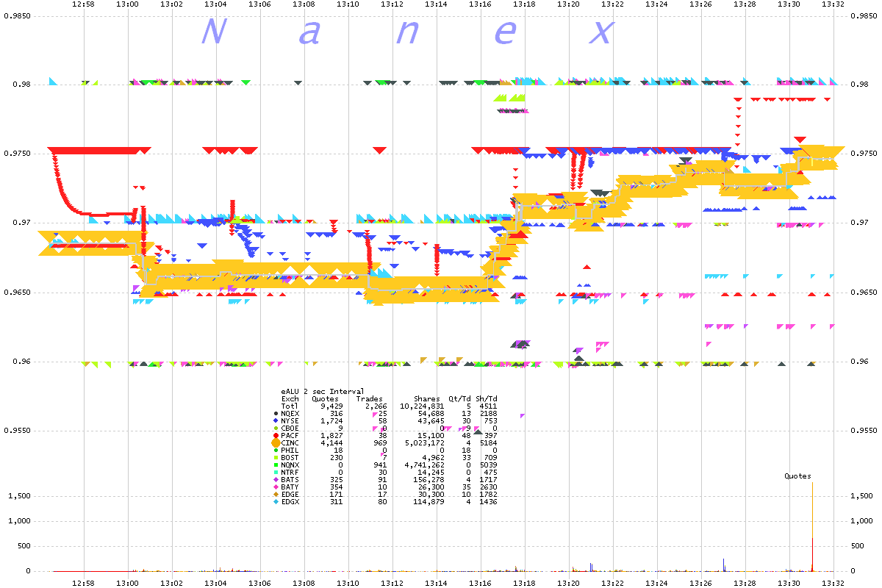Click the BOST yellow-green square legend marker
Image resolution: width=882 pixels, height=588 pixels.
click(x=276, y=458)
